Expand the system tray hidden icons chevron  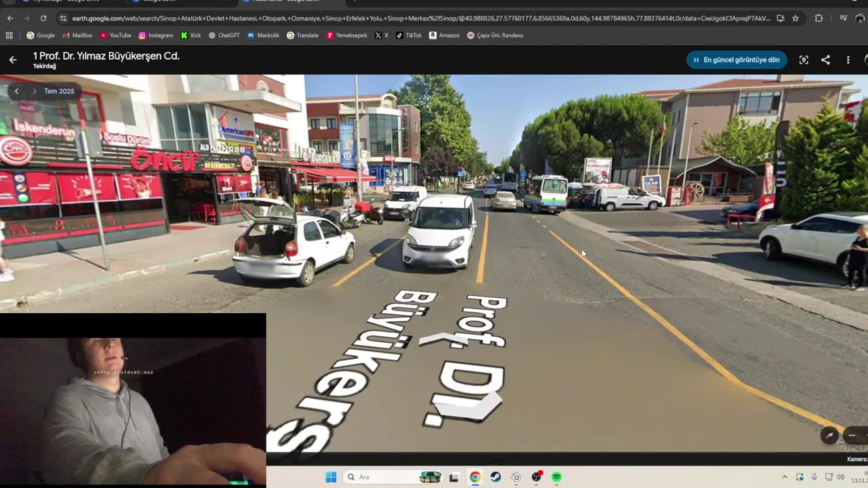(785, 477)
